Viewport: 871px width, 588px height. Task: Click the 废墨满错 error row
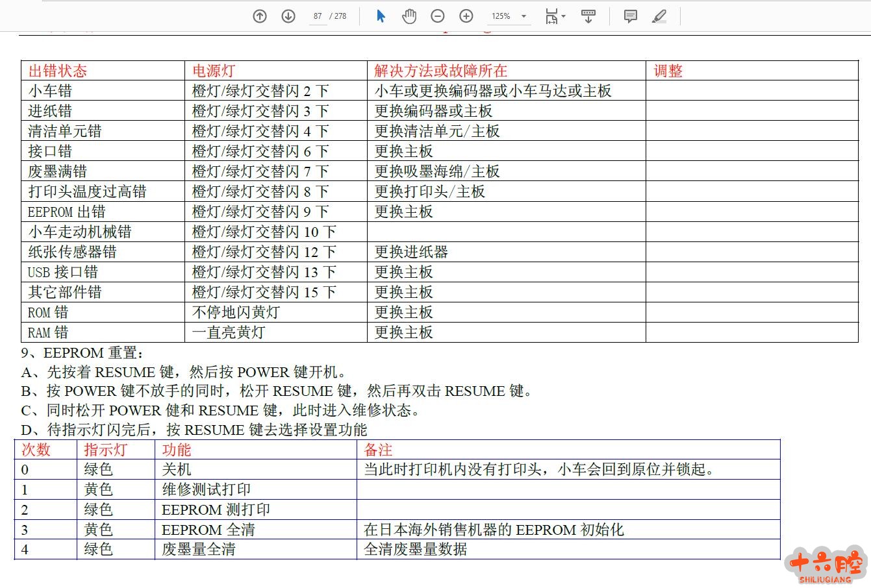[58, 171]
